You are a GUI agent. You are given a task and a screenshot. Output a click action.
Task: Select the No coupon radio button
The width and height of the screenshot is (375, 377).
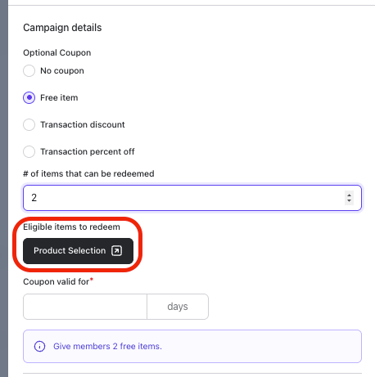pyautogui.click(x=29, y=71)
